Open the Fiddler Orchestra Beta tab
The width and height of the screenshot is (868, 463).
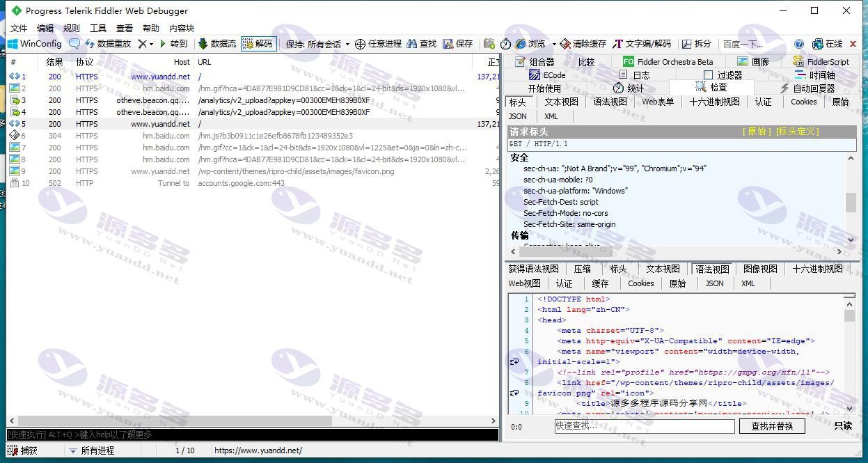click(668, 61)
